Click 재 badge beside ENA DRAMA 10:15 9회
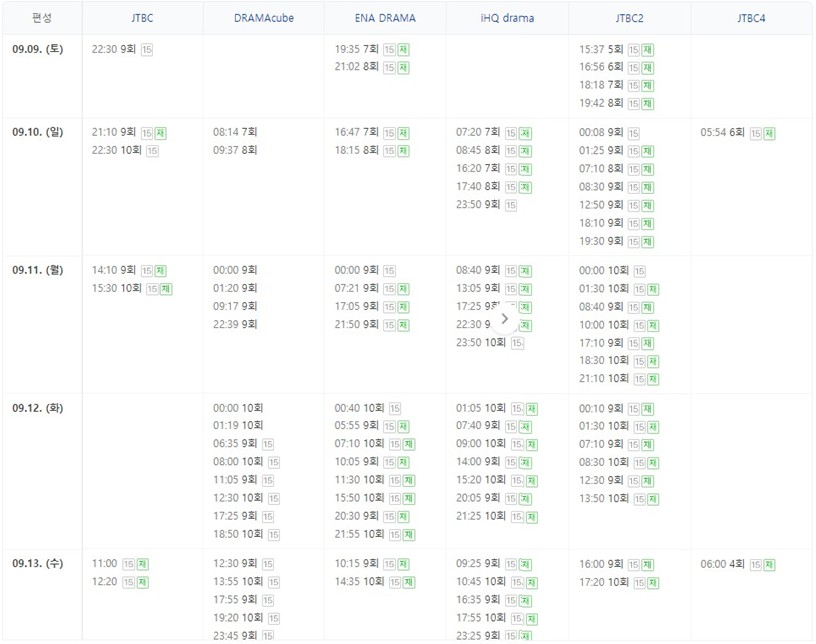The width and height of the screenshot is (816, 644). coord(403,563)
